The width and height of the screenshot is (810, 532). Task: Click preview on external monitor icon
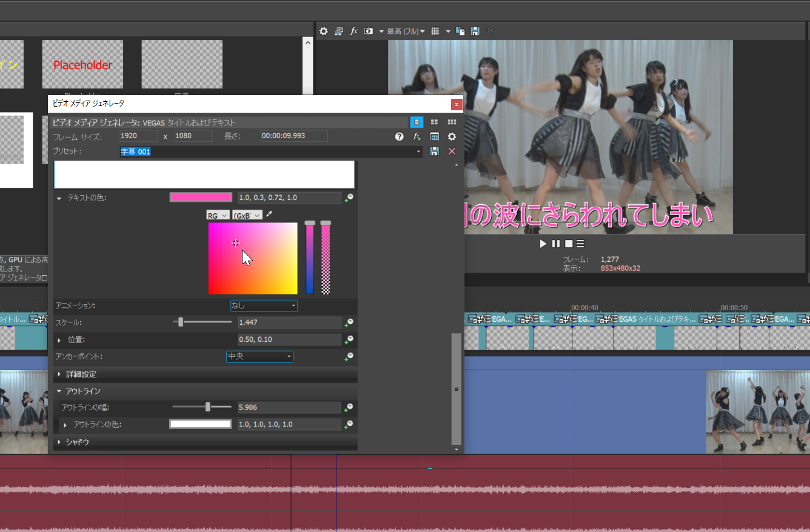tap(339, 31)
